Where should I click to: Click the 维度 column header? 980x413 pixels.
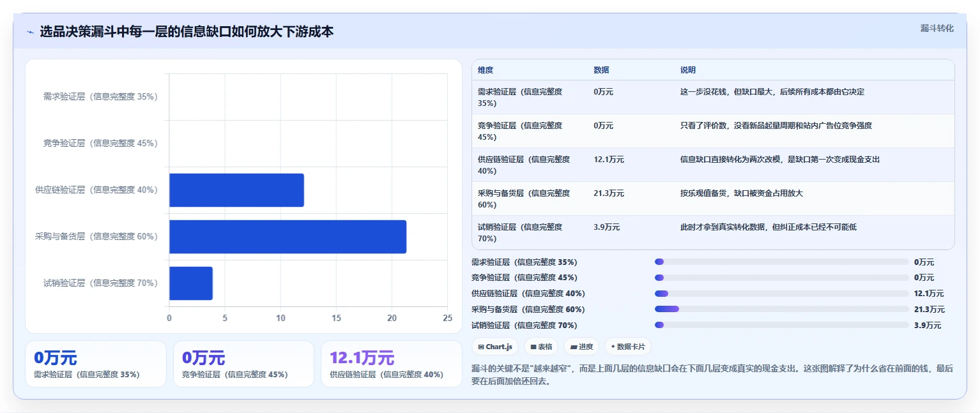coord(486,70)
